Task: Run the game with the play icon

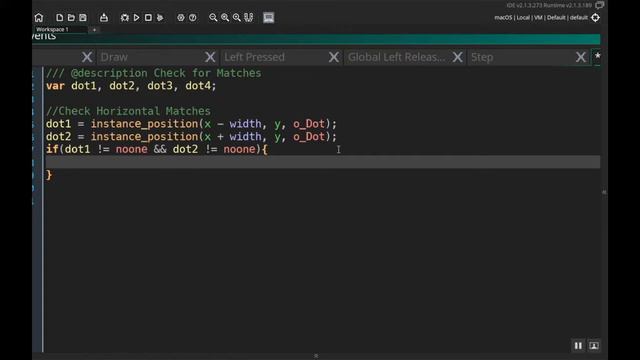Action: tap(136, 18)
